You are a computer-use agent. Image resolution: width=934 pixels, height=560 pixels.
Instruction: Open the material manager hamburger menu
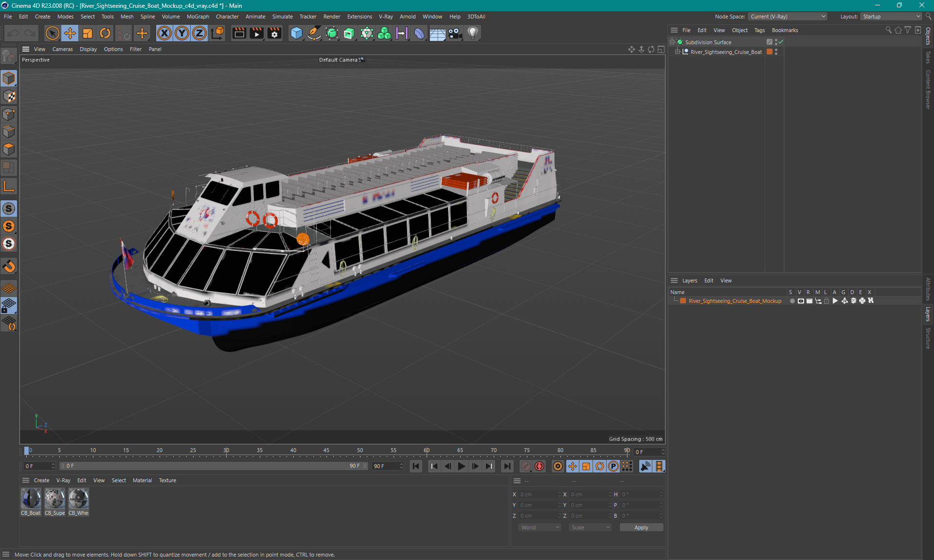26,480
